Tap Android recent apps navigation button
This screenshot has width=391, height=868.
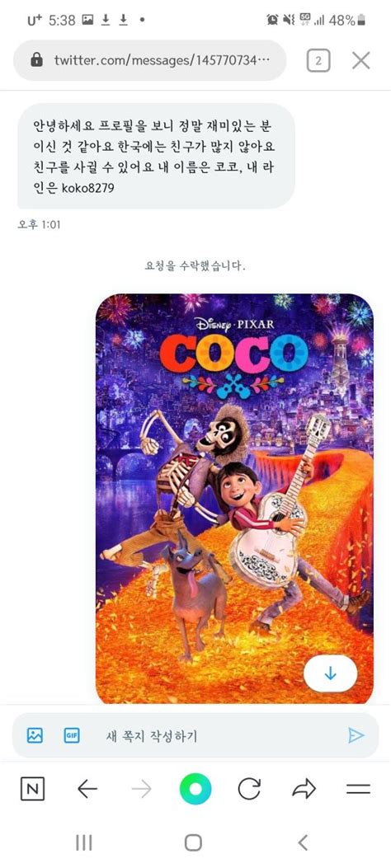tap(83, 842)
